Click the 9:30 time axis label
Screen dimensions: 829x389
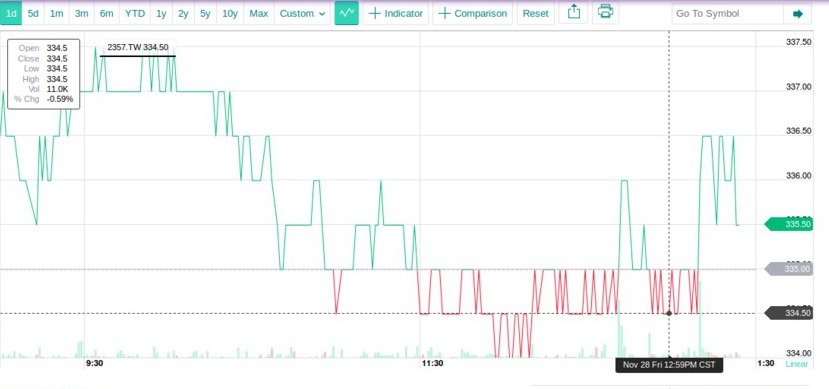pyautogui.click(x=94, y=363)
